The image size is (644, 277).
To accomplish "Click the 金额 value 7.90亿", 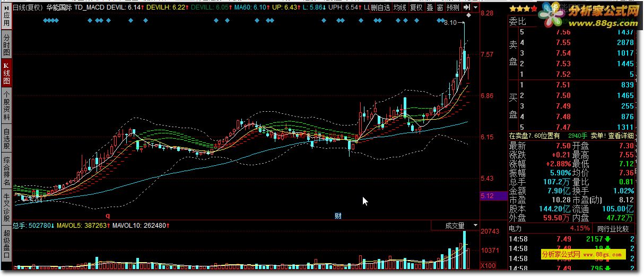I will (x=559, y=191).
